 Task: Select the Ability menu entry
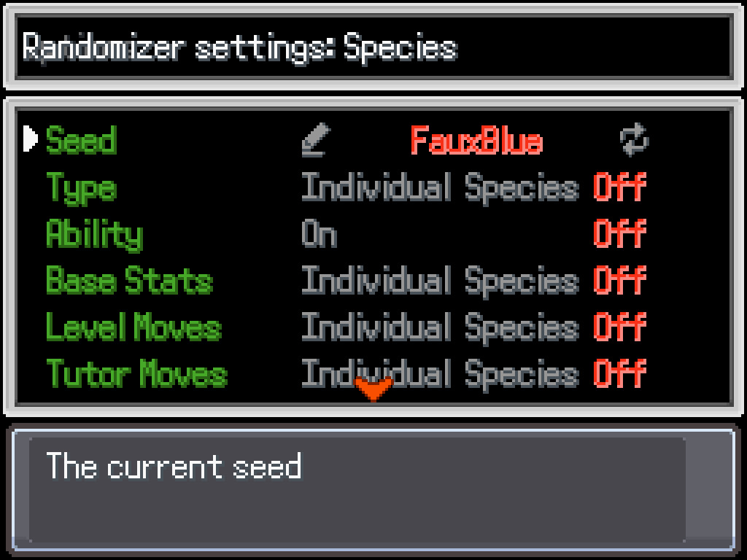pos(94,235)
